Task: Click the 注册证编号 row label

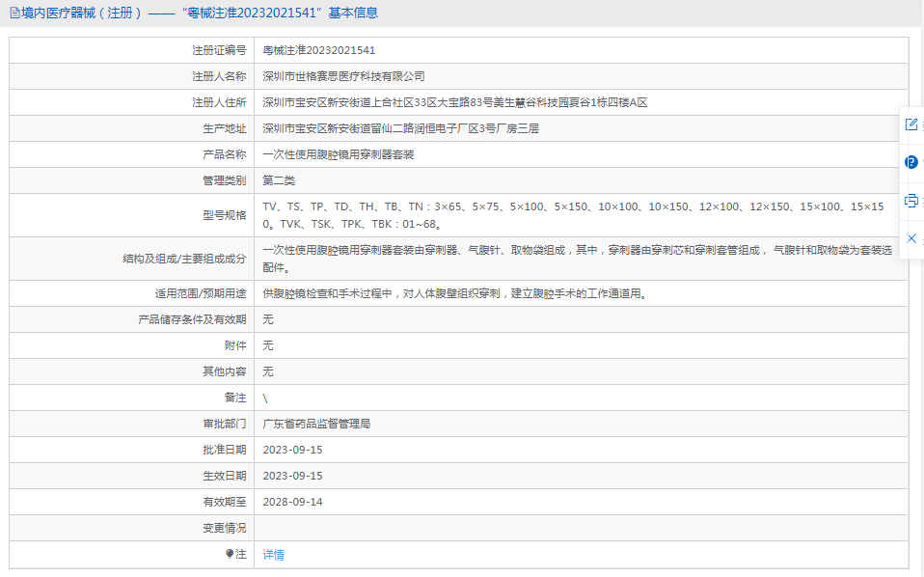Action: 219,51
